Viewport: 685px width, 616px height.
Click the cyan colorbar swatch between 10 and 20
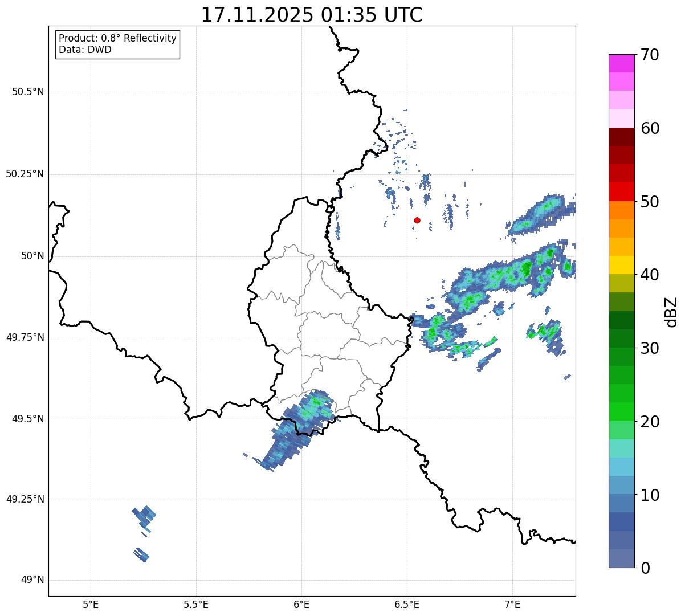coord(621,467)
